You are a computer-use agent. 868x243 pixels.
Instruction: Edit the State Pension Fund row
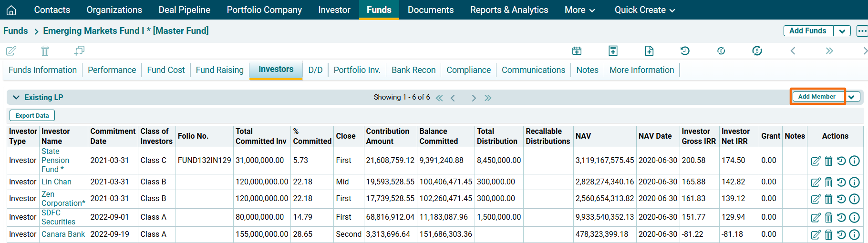[816, 161]
